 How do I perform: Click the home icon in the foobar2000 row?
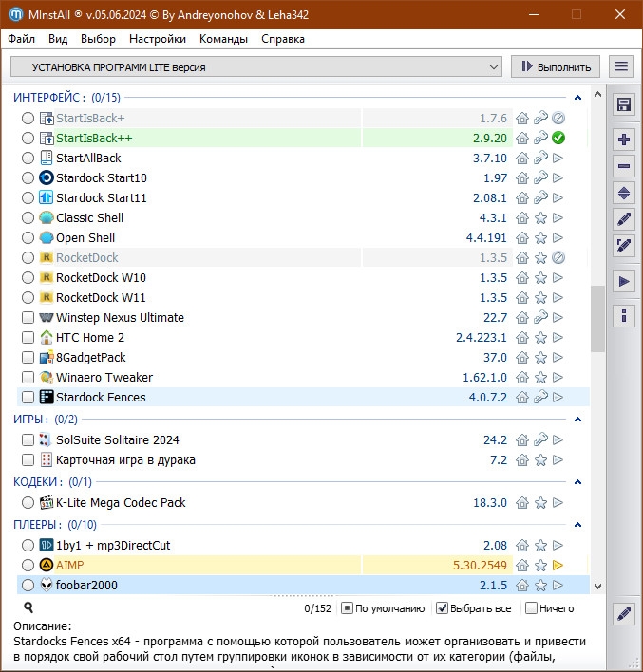(x=522, y=585)
